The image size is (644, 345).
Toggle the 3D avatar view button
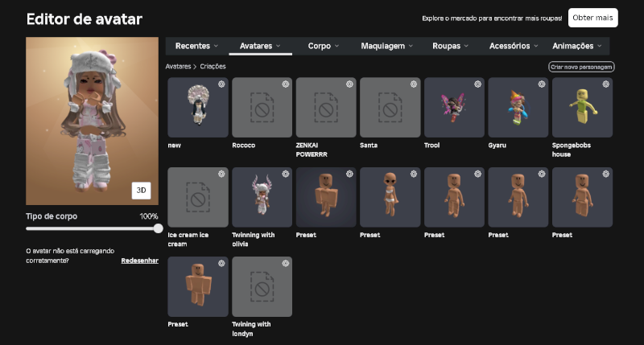pos(142,191)
